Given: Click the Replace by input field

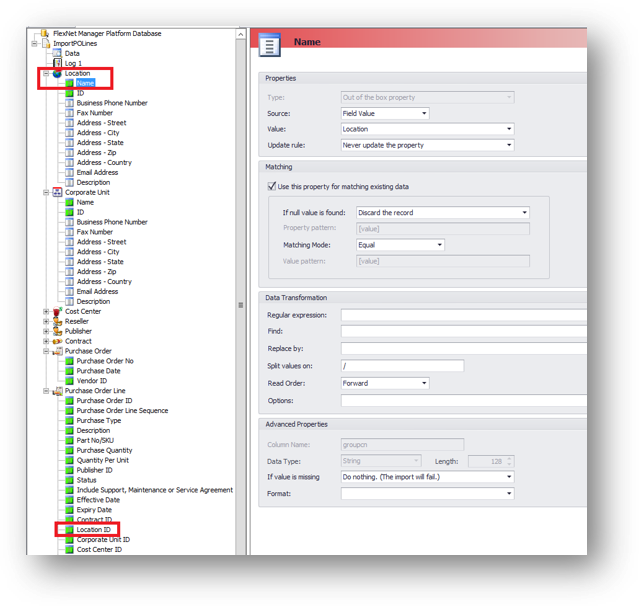Looking at the screenshot, I should tap(464, 349).
